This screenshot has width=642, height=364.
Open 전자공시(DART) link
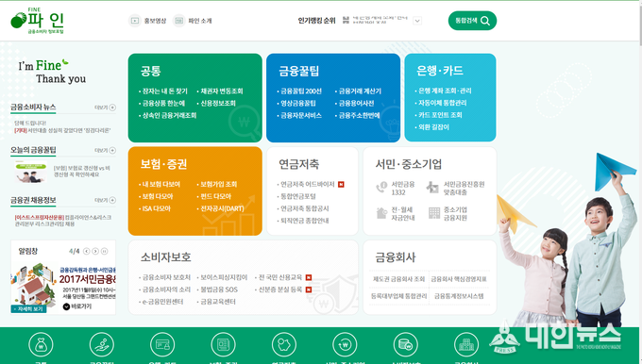(x=222, y=208)
